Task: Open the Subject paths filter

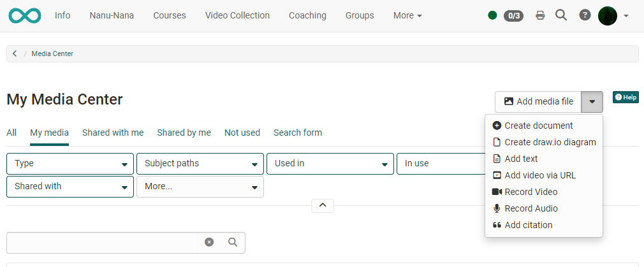Action: point(200,164)
